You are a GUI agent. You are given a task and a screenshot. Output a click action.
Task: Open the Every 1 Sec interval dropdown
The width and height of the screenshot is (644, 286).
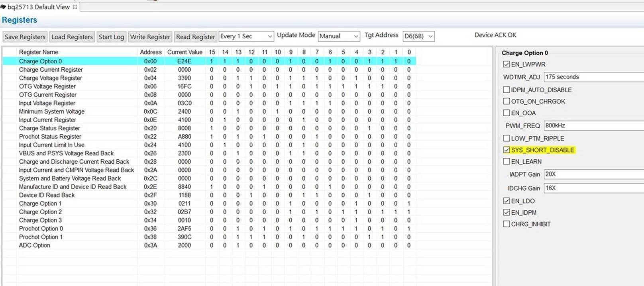pyautogui.click(x=246, y=36)
